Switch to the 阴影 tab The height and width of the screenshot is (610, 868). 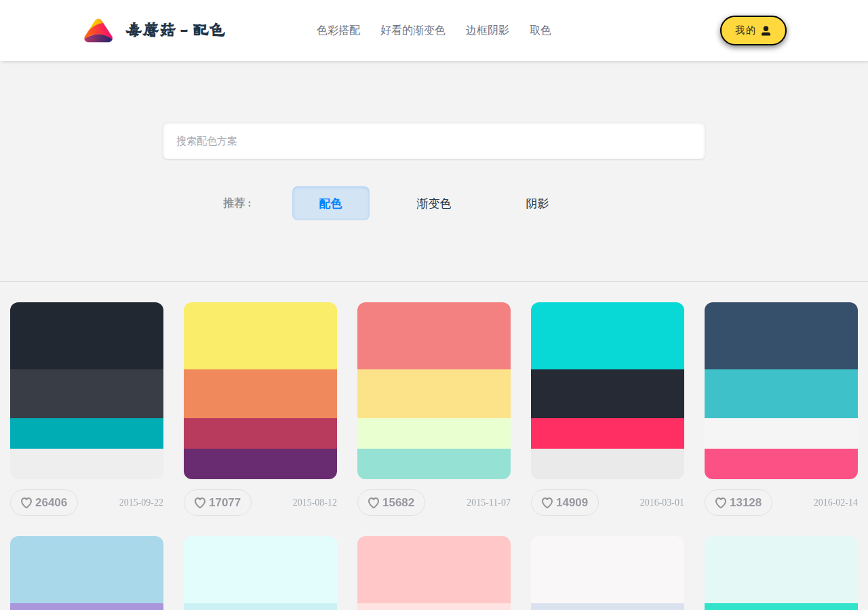[x=537, y=203]
